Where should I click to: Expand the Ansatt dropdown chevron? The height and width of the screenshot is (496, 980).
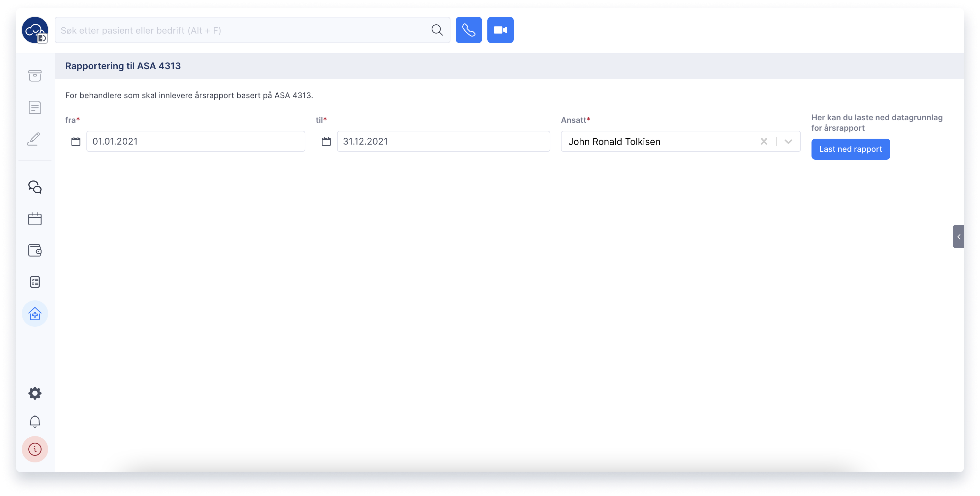tap(788, 141)
